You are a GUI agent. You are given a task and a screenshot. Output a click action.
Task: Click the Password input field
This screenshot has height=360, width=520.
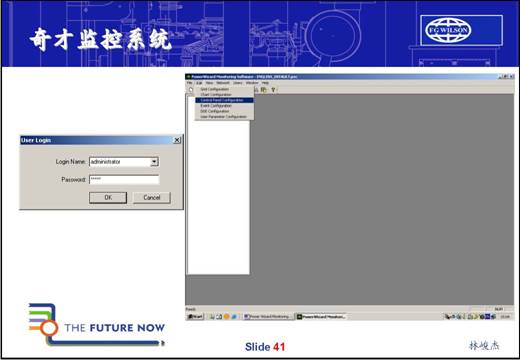click(x=124, y=180)
